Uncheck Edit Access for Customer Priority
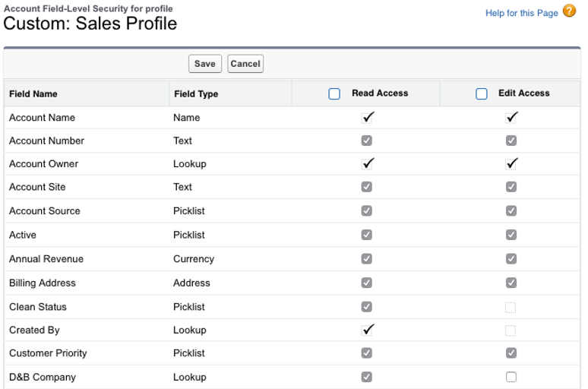 (x=511, y=353)
